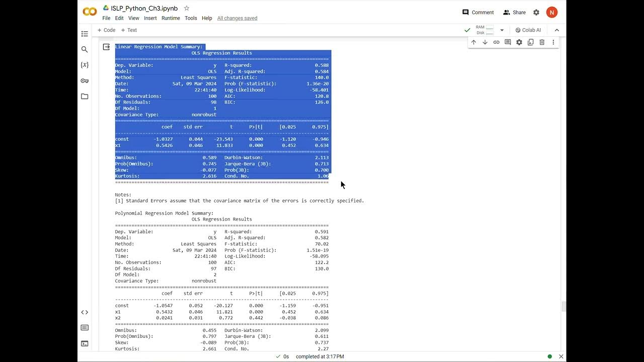Copy link to cell icon
This screenshot has height=362, width=644.
point(496,42)
